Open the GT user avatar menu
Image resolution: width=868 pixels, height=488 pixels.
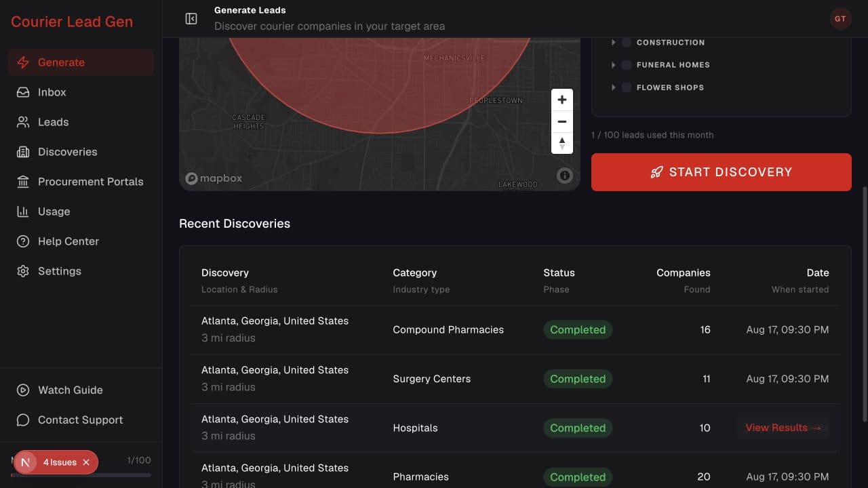tap(840, 18)
